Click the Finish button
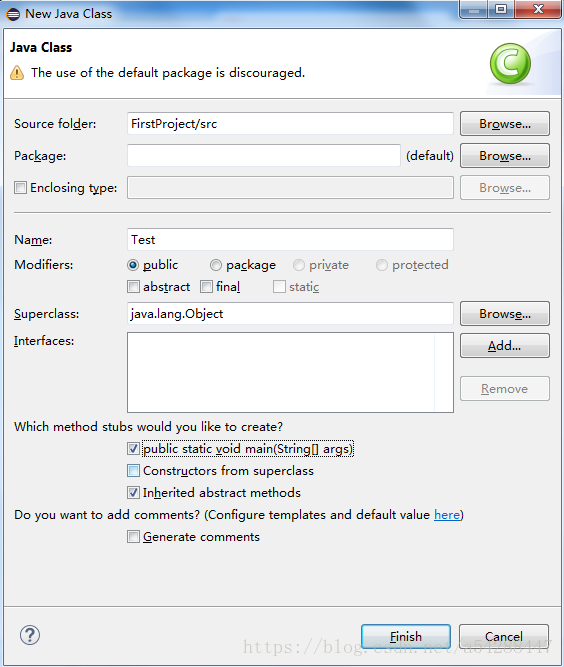 pos(406,637)
